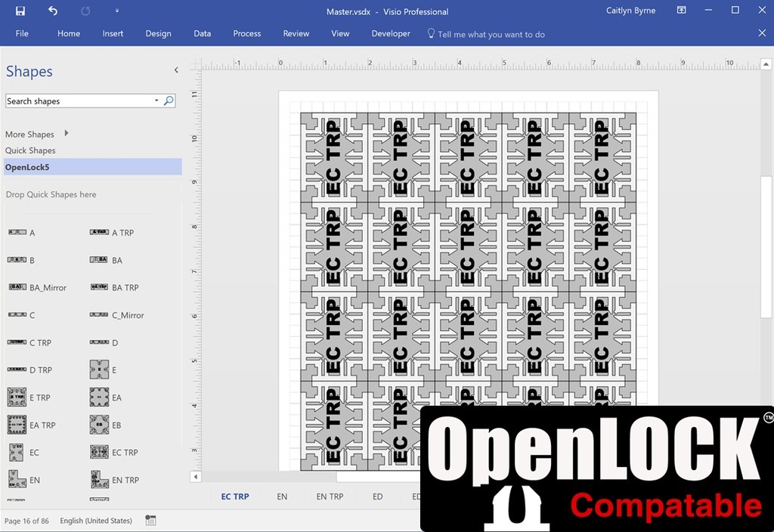774x532 pixels.
Task: Select the OpenLock5 stencil
Action: [93, 167]
